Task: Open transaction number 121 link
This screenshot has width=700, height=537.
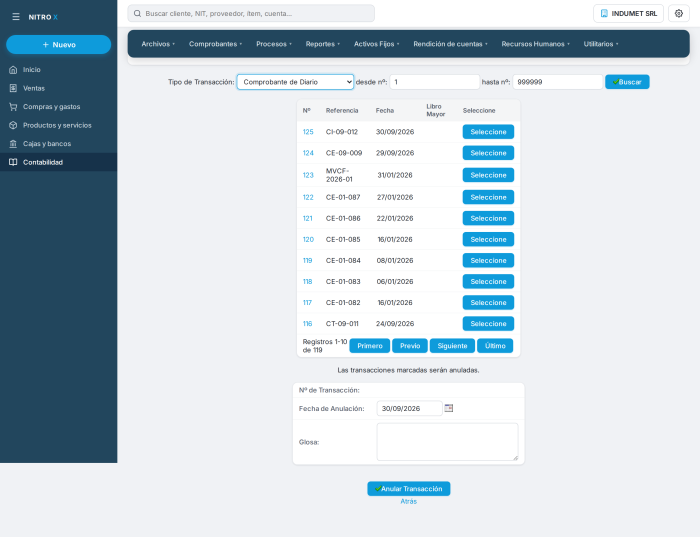Action: tap(308, 218)
